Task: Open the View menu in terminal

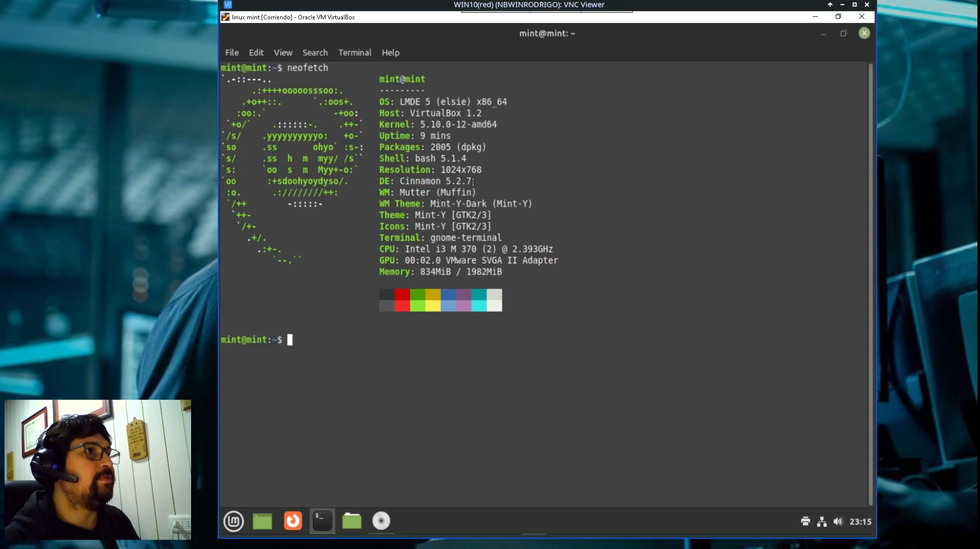Action: click(x=283, y=52)
